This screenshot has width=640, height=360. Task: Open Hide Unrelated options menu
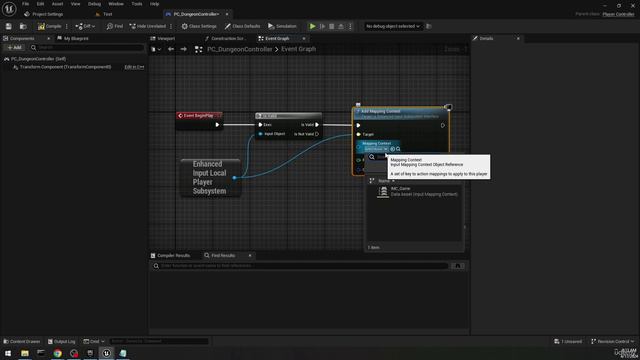(x=171, y=26)
